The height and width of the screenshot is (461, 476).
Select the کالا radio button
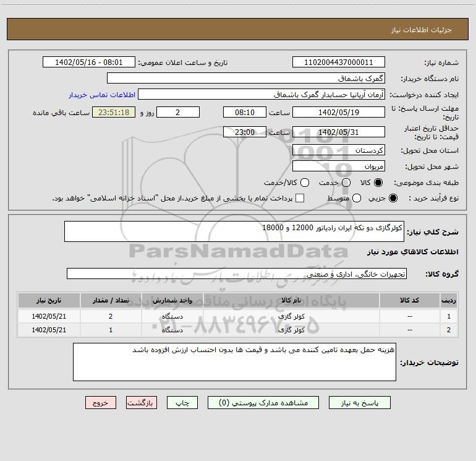378,183
